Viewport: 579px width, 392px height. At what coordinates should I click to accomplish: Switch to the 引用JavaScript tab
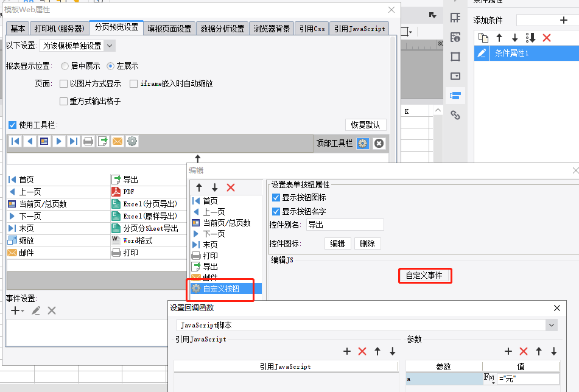point(359,29)
